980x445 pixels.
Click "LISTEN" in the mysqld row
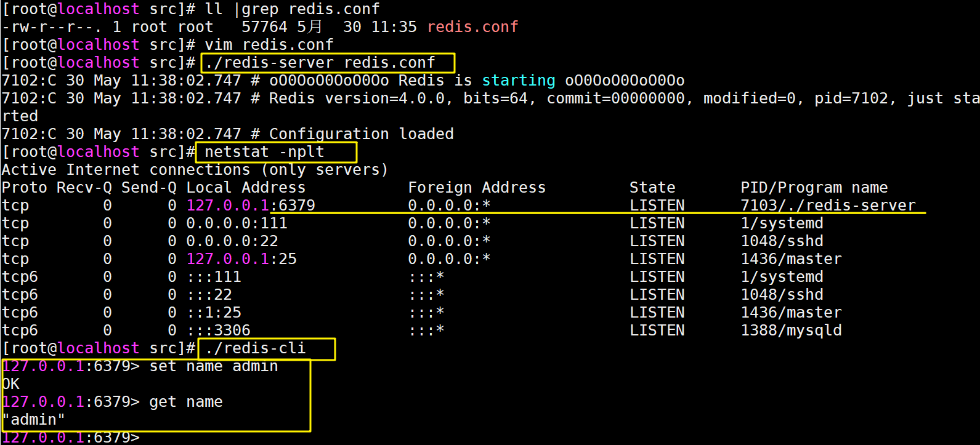[657, 331]
